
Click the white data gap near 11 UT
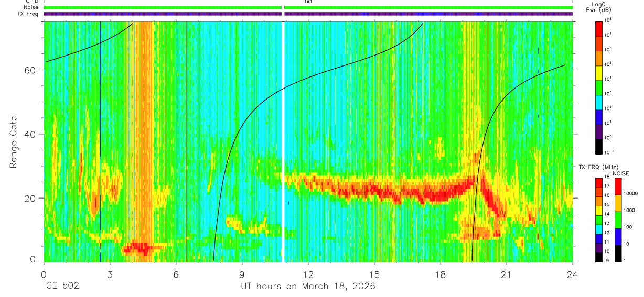[x=283, y=141]
